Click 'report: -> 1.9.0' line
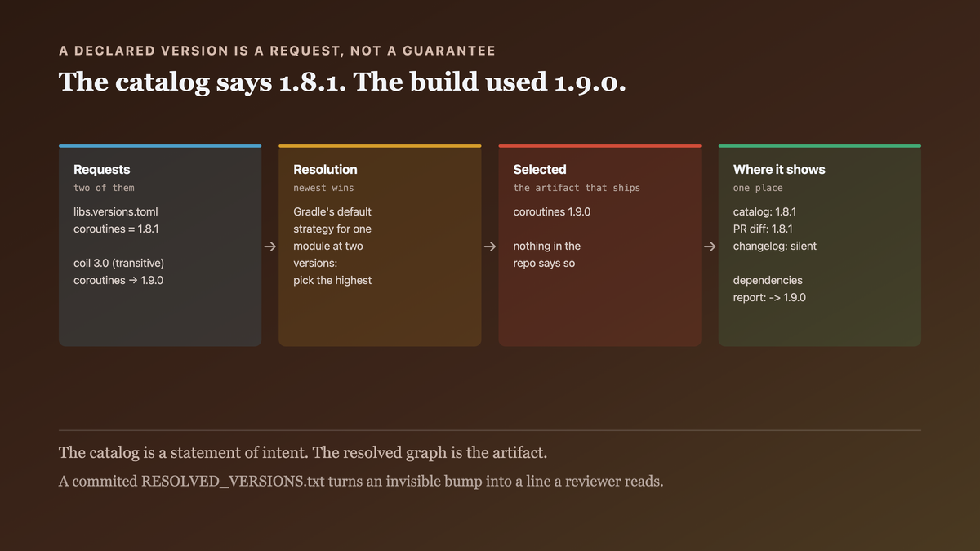This screenshot has height=551, width=980. [x=769, y=297]
